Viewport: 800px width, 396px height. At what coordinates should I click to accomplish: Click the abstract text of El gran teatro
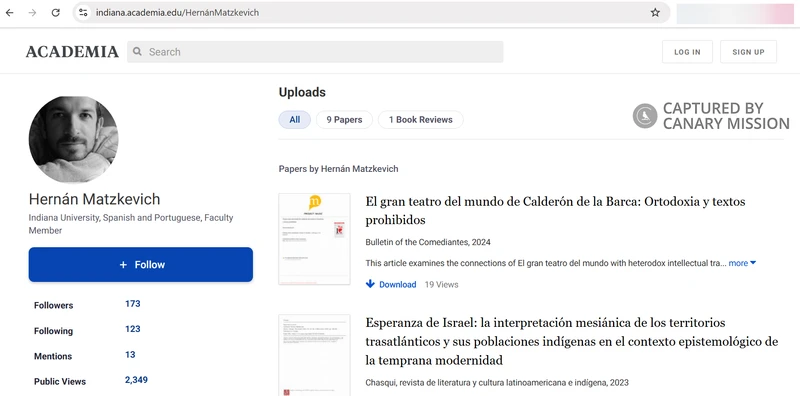[545, 263]
